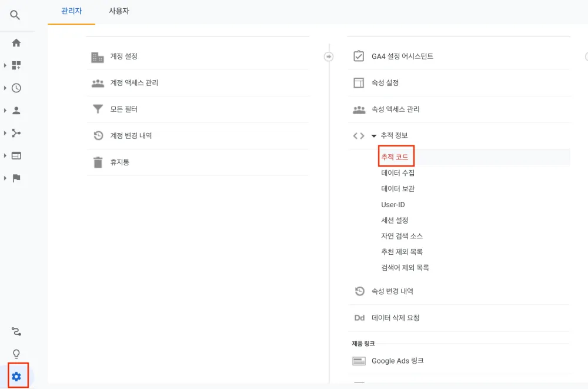This screenshot has width=588, height=389.
Task: Go to Home using the house icon
Action: tap(16, 42)
